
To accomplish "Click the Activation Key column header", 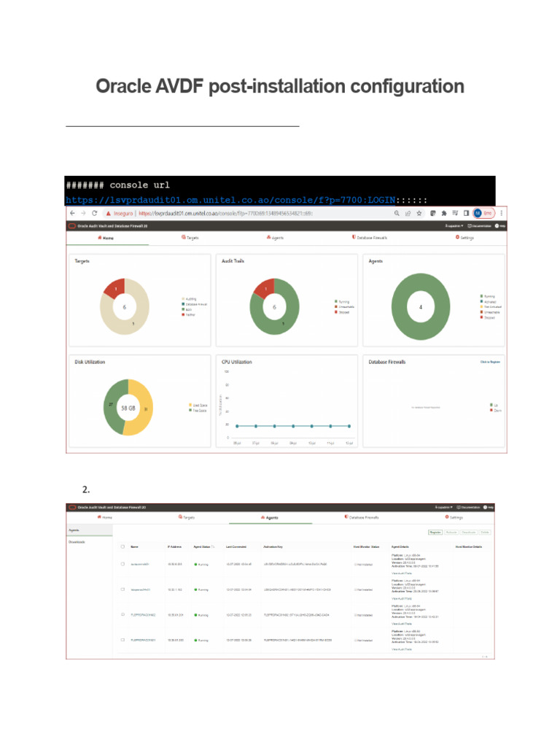I will (273, 547).
